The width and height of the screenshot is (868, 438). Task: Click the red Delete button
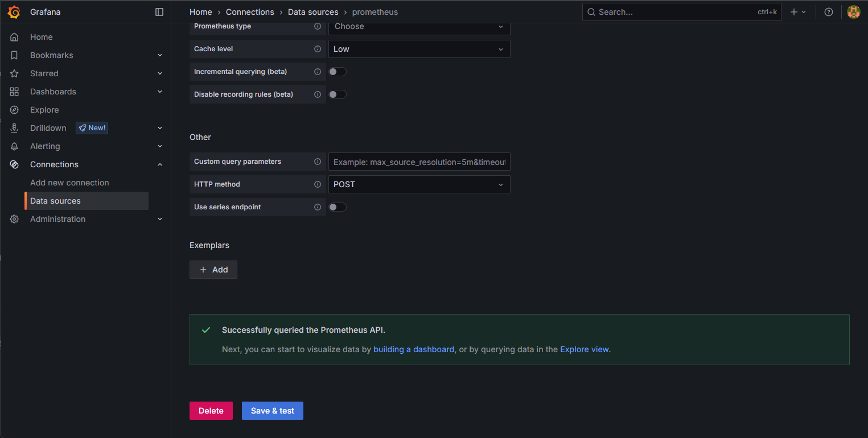211,411
